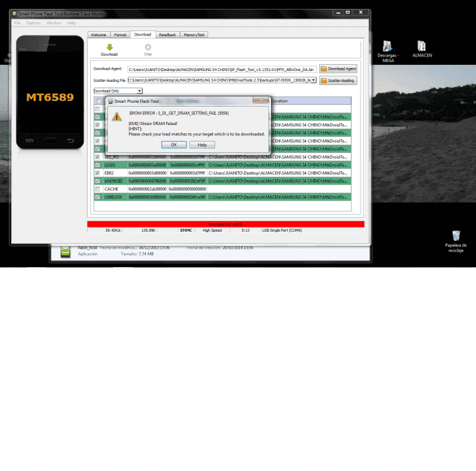Click High Speed in status bar

[212, 230]
